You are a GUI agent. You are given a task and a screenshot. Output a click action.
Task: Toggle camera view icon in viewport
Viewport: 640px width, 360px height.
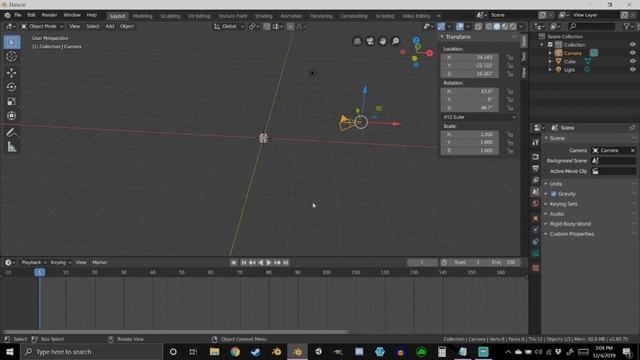point(370,41)
